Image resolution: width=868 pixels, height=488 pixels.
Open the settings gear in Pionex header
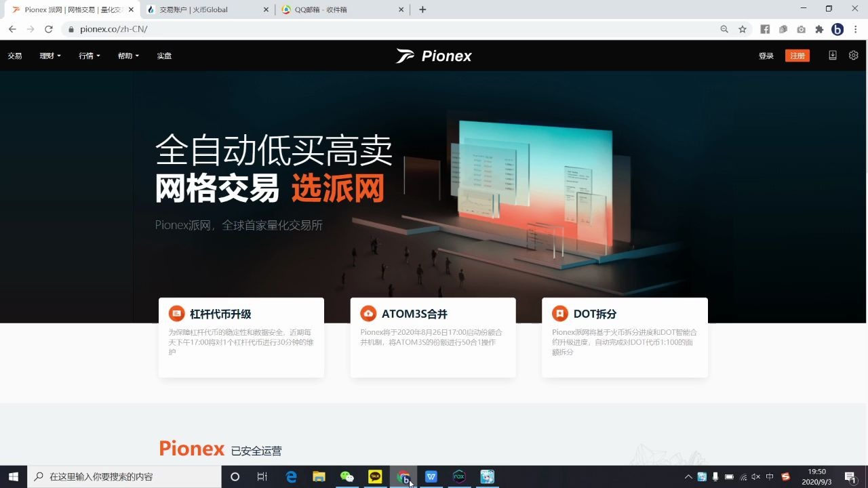coord(854,56)
